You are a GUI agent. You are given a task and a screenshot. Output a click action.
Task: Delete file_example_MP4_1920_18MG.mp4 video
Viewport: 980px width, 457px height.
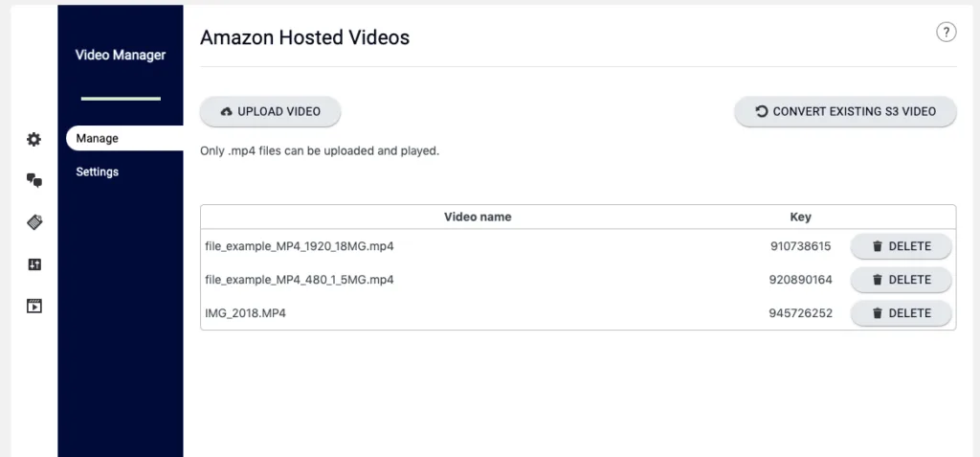tap(901, 246)
